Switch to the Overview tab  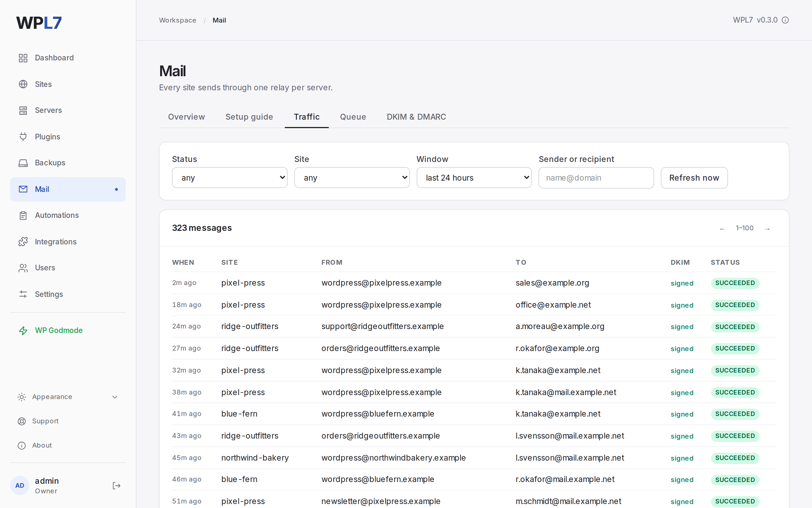(x=186, y=117)
